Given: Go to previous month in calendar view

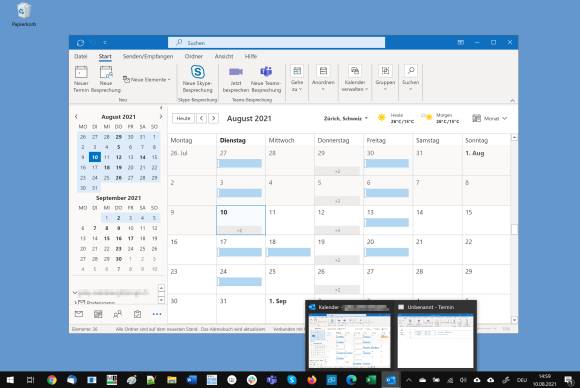Looking at the screenshot, I should tap(201, 118).
